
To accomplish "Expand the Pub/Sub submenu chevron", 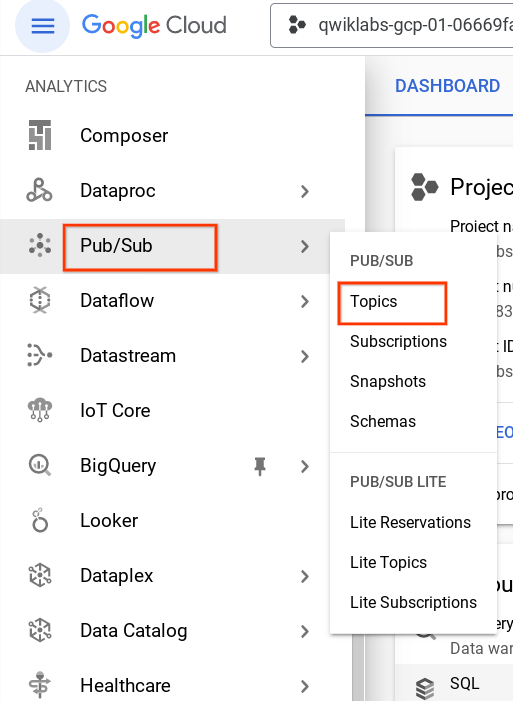I will point(305,246).
